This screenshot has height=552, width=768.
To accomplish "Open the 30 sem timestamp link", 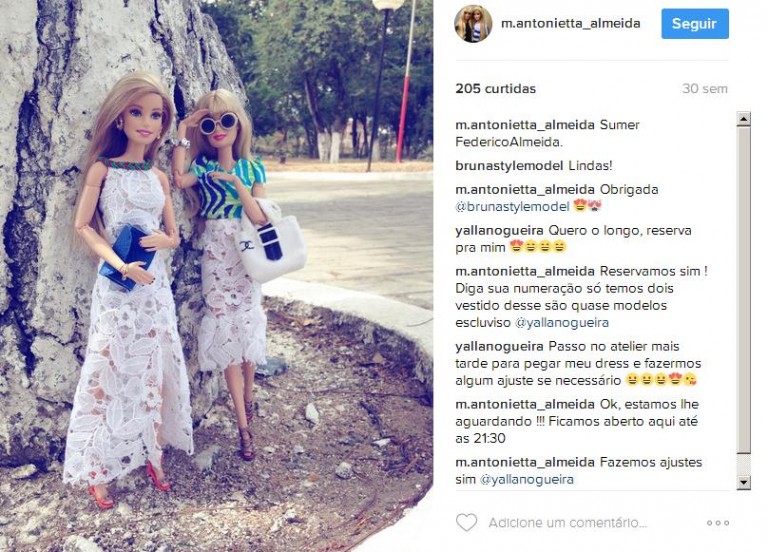I will pos(705,89).
